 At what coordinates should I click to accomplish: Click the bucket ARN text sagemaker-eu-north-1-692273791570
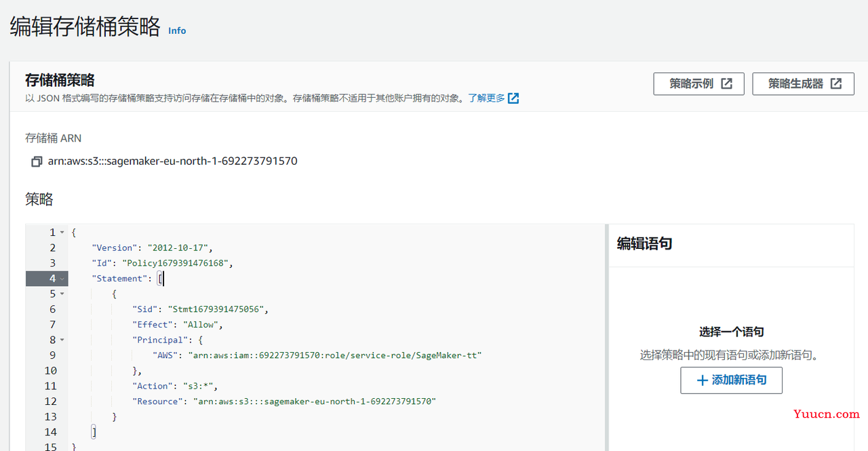click(172, 161)
